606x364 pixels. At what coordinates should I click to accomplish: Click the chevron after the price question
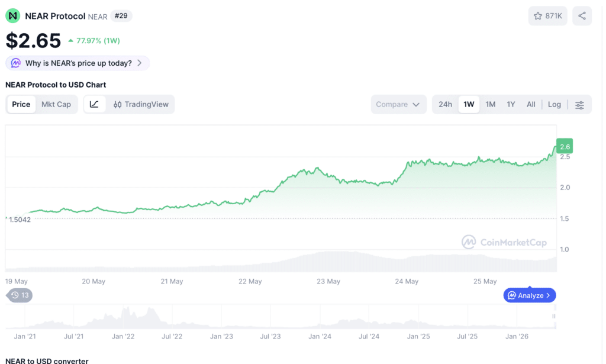[x=140, y=63]
